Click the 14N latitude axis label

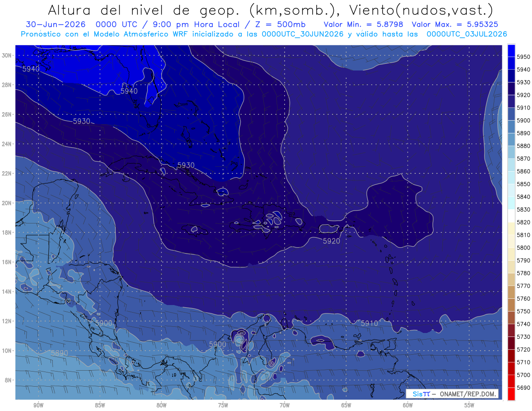(x=7, y=292)
